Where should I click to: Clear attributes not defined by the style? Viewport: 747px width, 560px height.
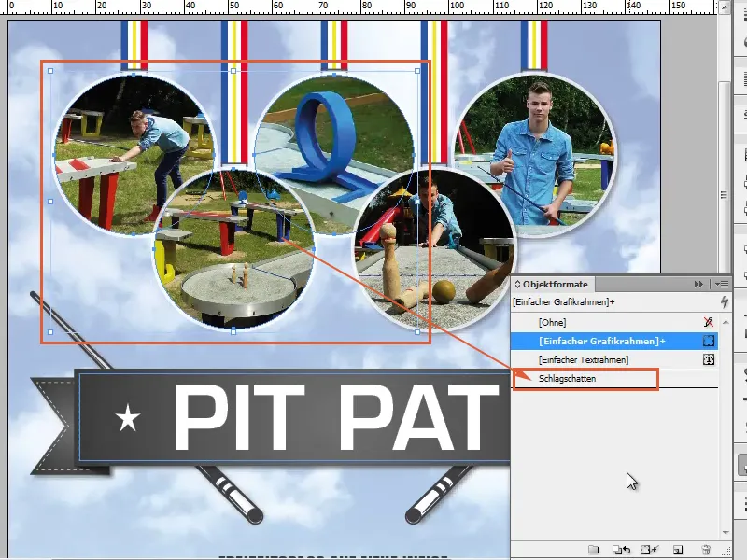[x=621, y=550]
